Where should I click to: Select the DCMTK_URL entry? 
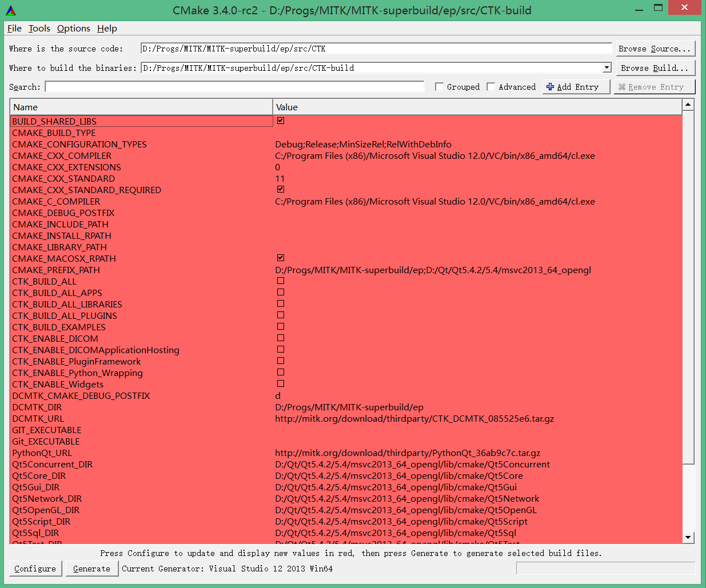pos(38,418)
